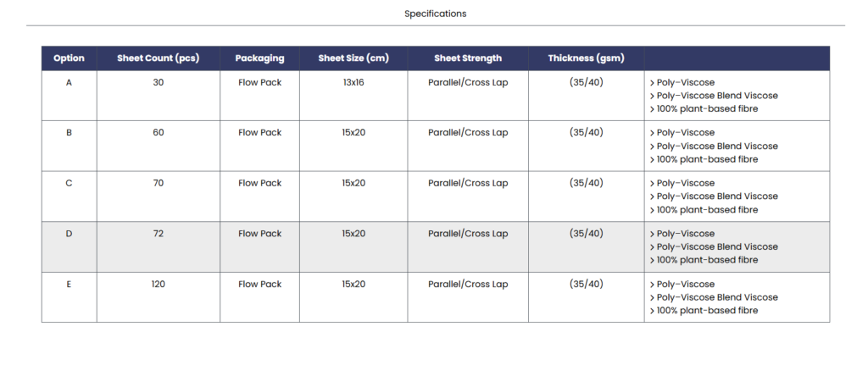Select the (35/40) thickness in option E row
868x365 pixels.
(x=587, y=285)
